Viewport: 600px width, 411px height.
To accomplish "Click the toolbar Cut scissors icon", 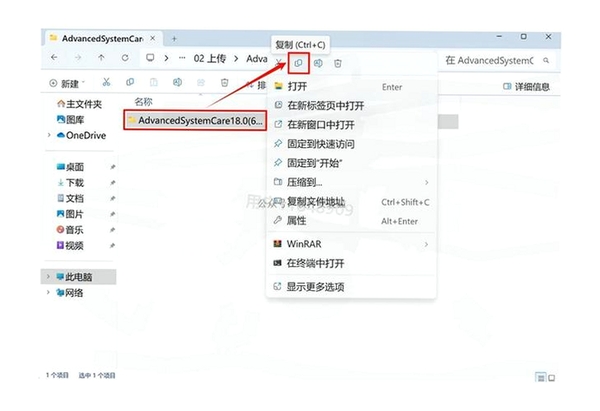I will click(x=106, y=82).
